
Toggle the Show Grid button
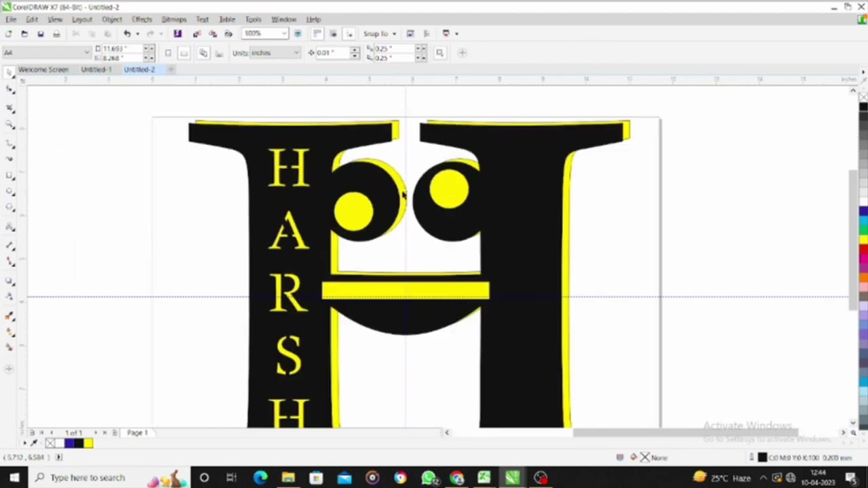[x=333, y=34]
